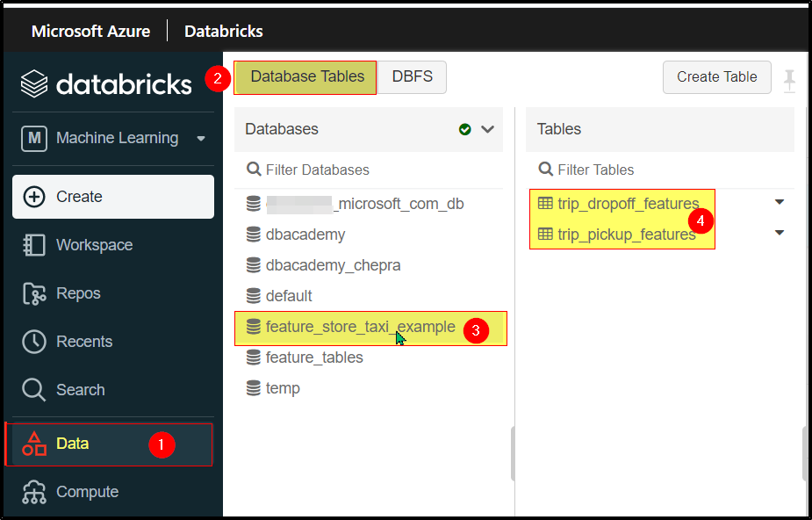Click the database icon beside feature_tables

click(253, 357)
